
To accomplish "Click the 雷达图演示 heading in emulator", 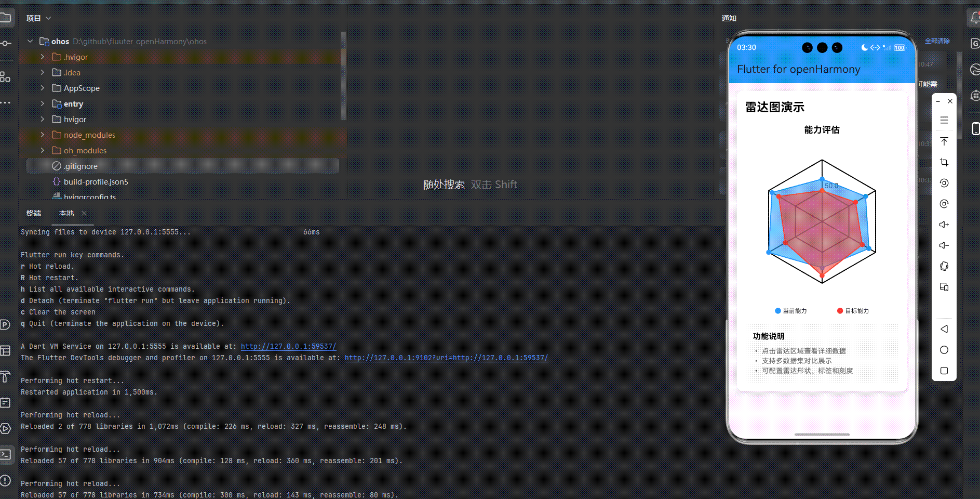I will coord(774,107).
